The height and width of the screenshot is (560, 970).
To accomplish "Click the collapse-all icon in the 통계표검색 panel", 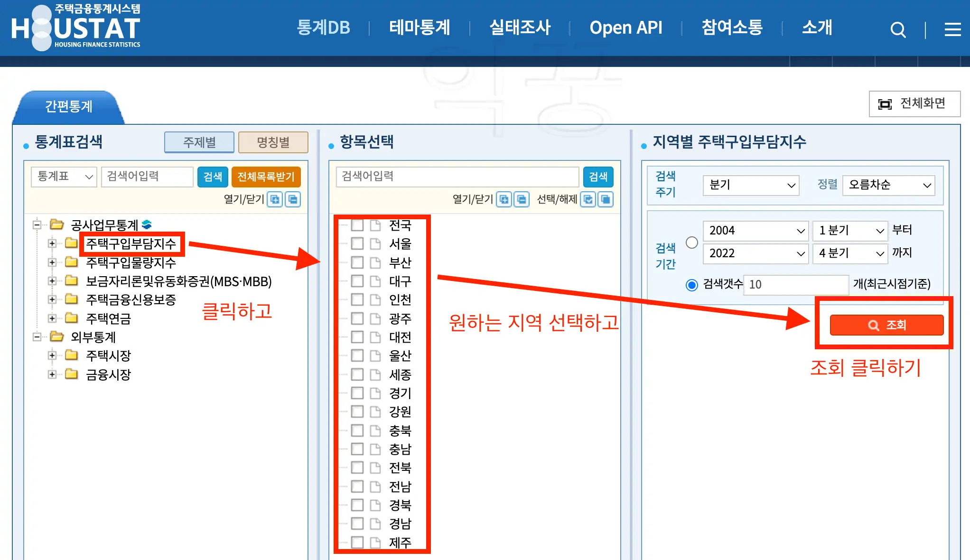I will [293, 199].
